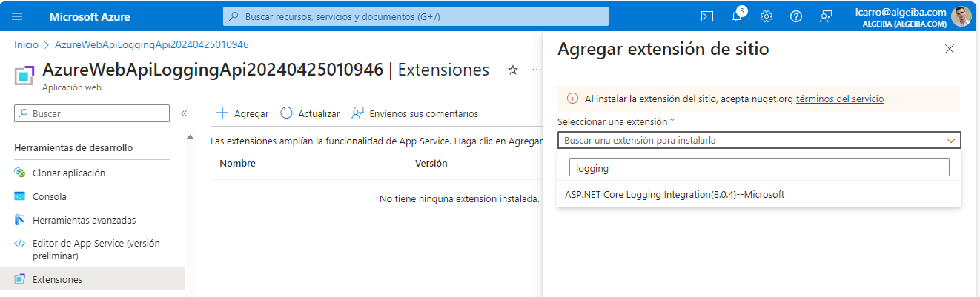Click the global search bar
This screenshot has width=980, height=297.
point(415,16)
